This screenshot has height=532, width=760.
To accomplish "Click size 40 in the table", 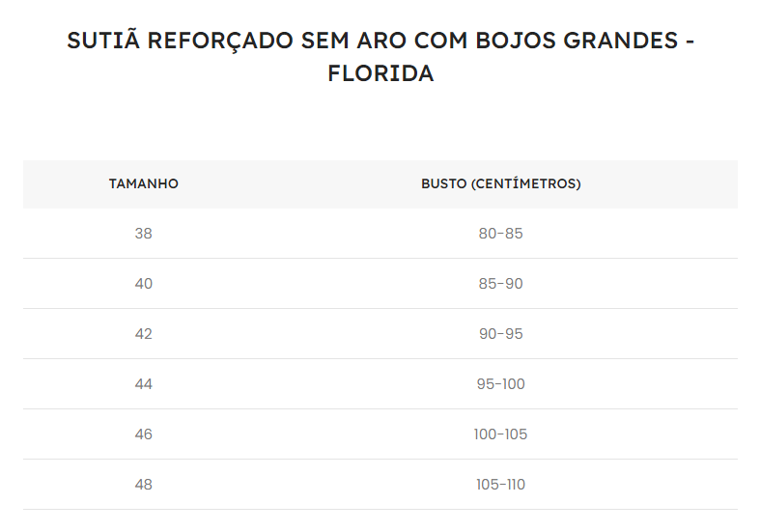I will pos(144,284).
